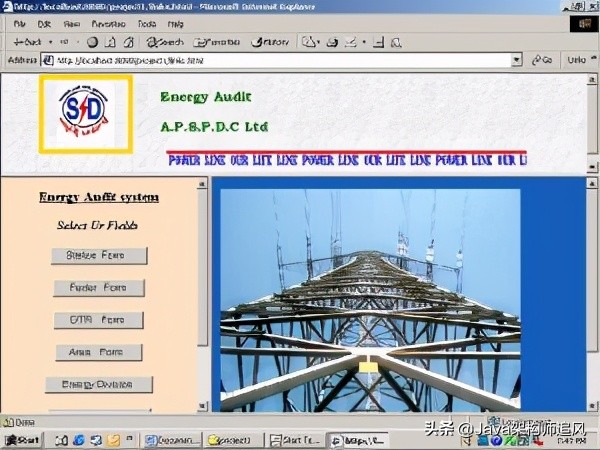Open the Favorites pane from the toolbar
600x450 pixels.
pos(217,42)
